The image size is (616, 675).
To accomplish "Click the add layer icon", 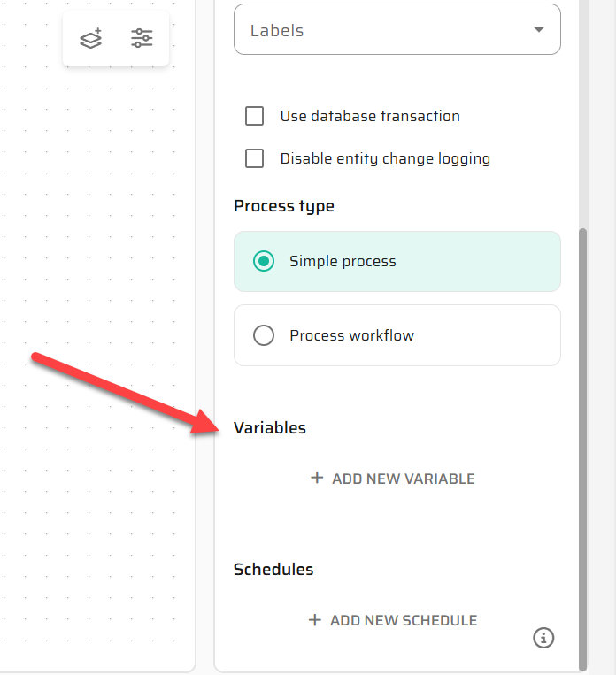I will click(91, 38).
